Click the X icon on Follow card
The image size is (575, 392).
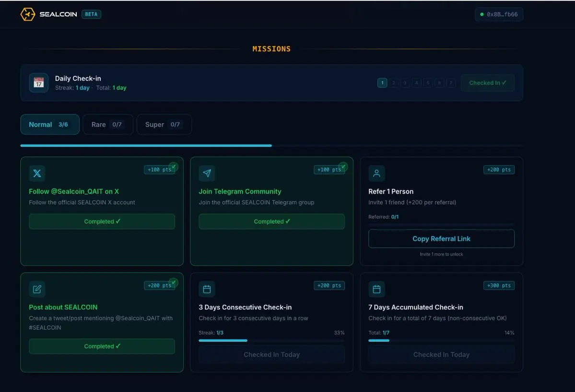click(37, 173)
